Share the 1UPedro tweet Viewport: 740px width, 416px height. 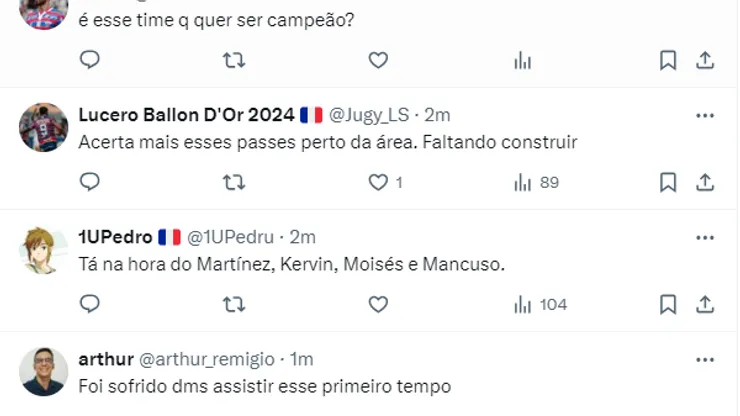705,304
